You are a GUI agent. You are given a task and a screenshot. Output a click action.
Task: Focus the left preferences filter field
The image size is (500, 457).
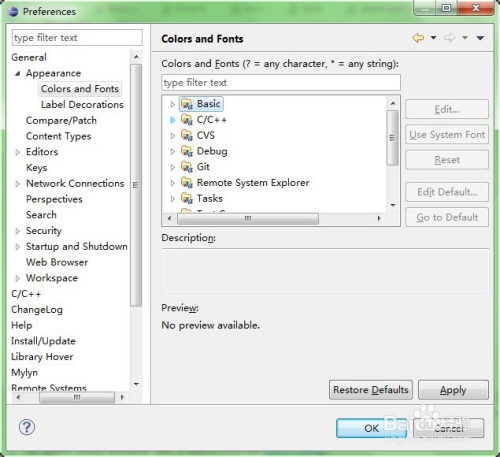[77, 38]
